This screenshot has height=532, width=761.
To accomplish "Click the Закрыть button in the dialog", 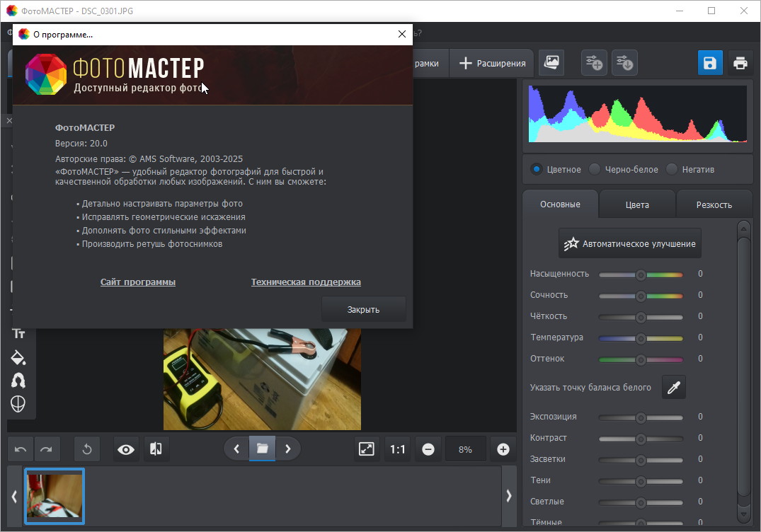I will click(364, 309).
